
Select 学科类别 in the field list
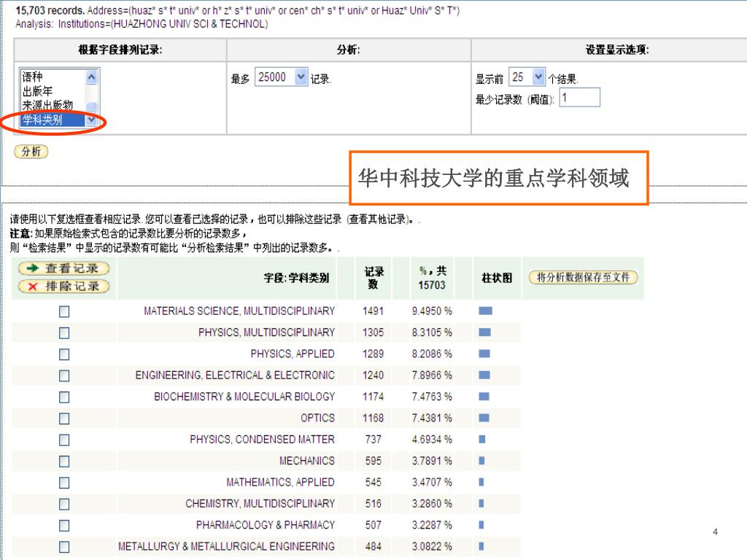click(x=53, y=120)
